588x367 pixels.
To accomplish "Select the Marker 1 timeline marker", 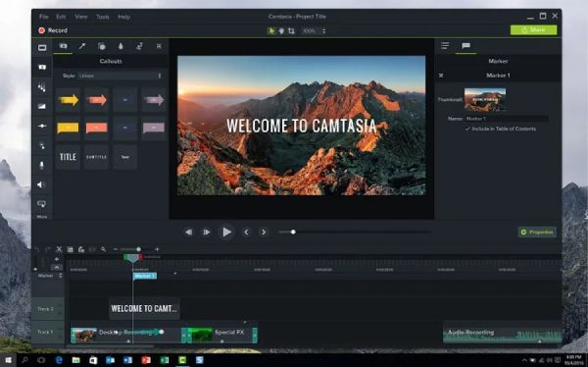I will tap(145, 276).
